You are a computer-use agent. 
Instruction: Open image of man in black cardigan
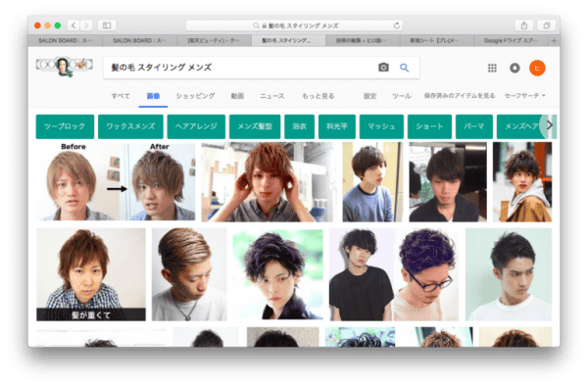[448, 182]
